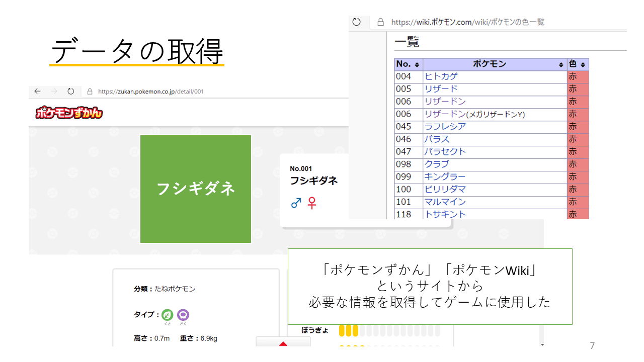Click the back arrow in the zukan browser

[x=37, y=92]
